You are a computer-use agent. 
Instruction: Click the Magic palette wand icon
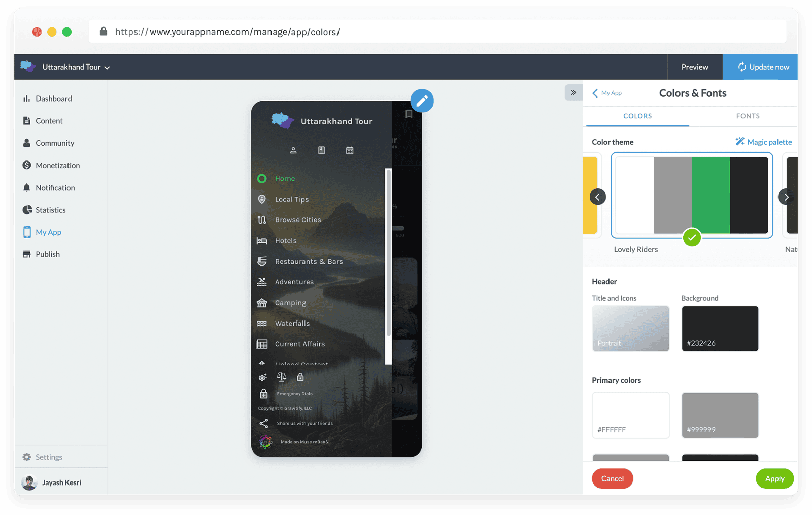tap(740, 142)
